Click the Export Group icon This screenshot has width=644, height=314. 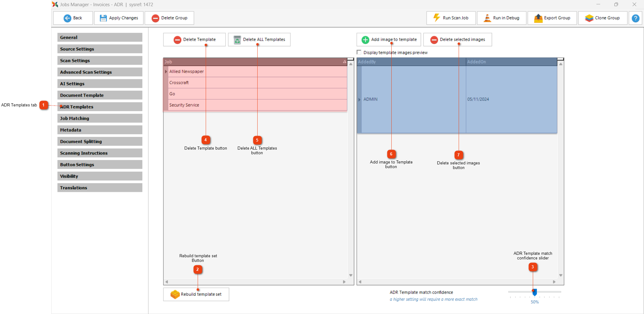[538, 18]
